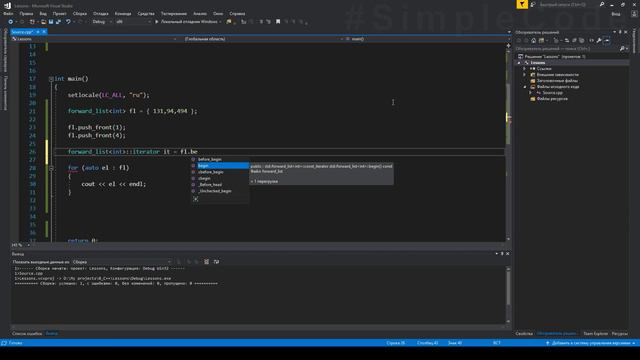This screenshot has height=360, width=640.
Task: Open the Файл menu
Action: point(8,13)
